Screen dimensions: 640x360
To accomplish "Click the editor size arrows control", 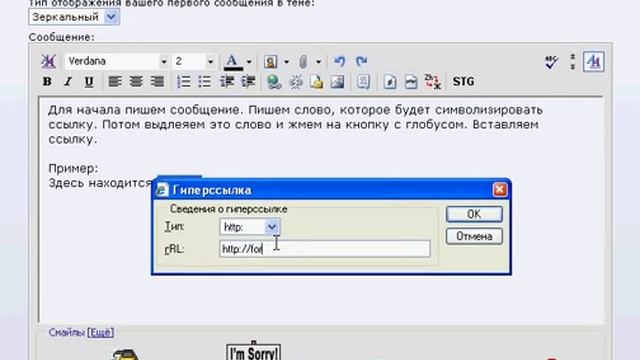I will coord(573,62).
